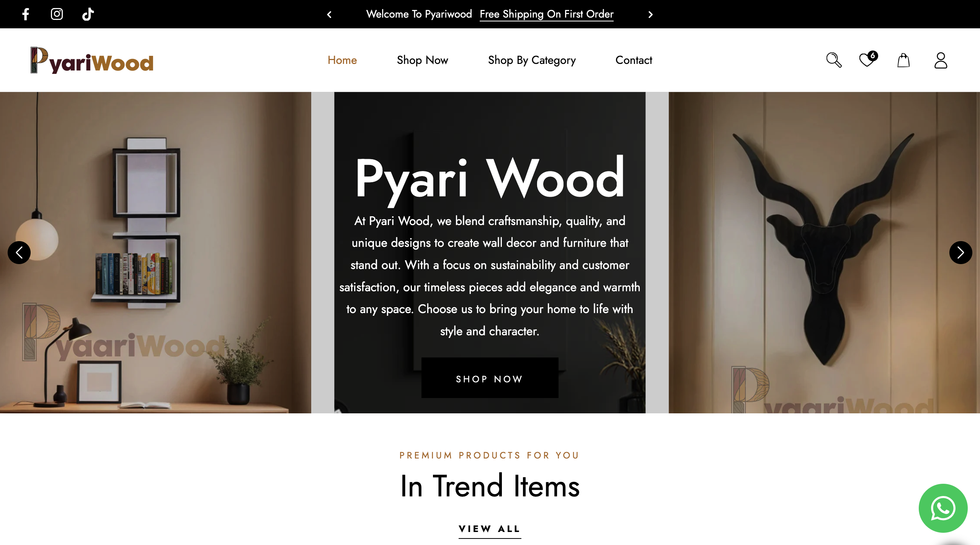Open the search magnifier icon

834,60
